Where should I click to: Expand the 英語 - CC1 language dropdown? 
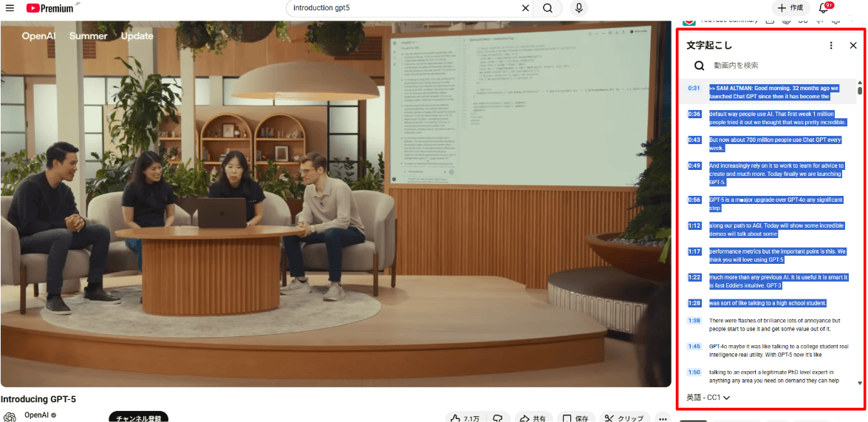708,398
